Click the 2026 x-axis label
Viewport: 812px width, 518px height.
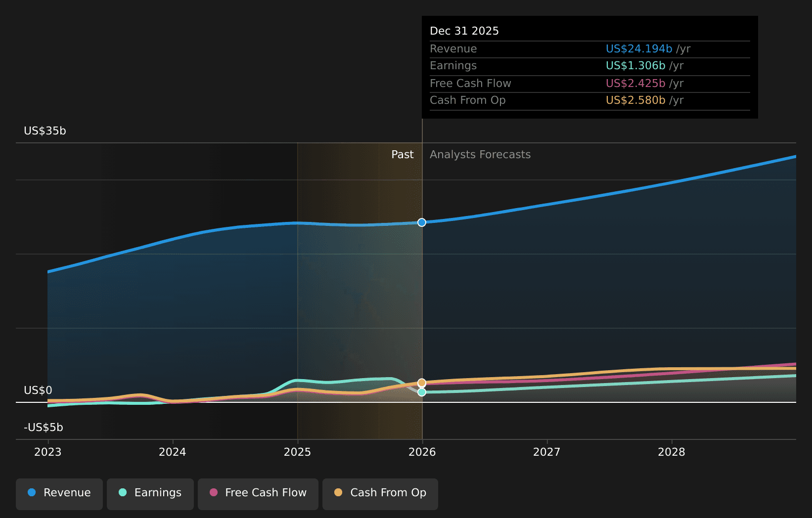422,452
